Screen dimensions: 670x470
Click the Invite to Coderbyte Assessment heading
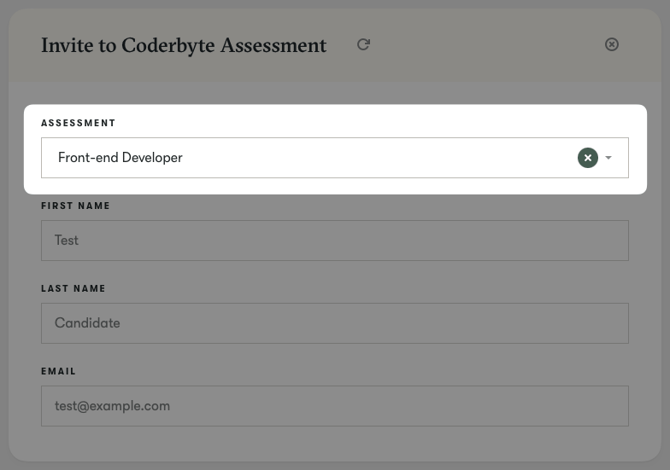click(x=183, y=46)
